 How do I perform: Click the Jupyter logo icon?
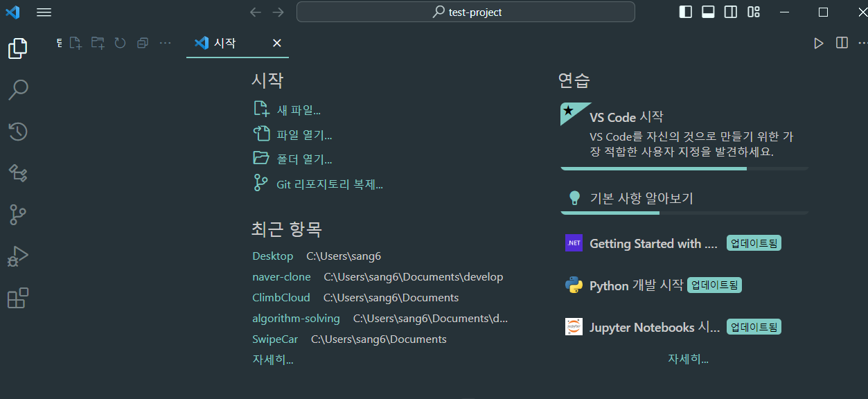tap(574, 327)
